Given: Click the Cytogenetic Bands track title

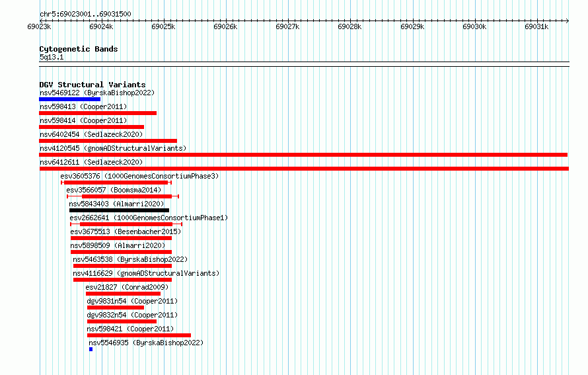Looking at the screenshot, I should [79, 49].
